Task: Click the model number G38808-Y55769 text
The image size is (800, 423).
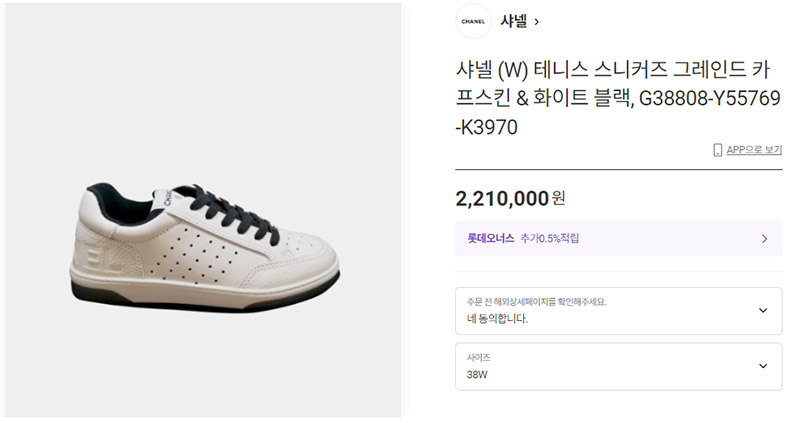Action: [710, 98]
